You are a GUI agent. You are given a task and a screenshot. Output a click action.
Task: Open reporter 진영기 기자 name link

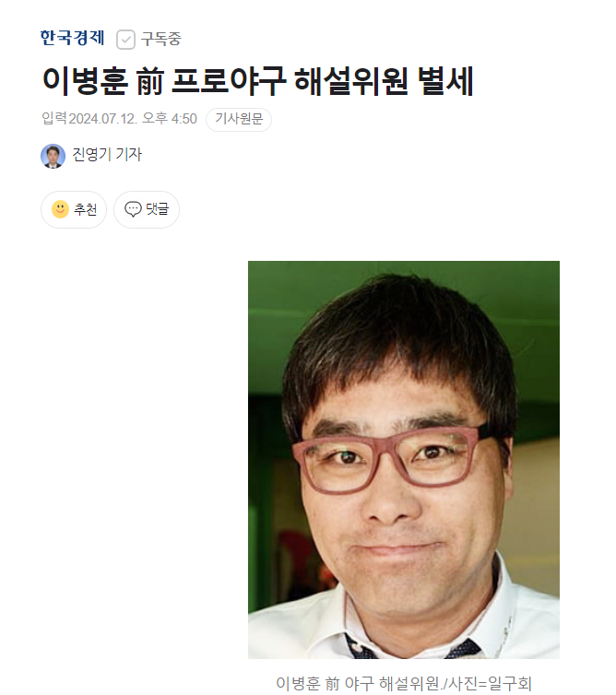[x=107, y=155]
